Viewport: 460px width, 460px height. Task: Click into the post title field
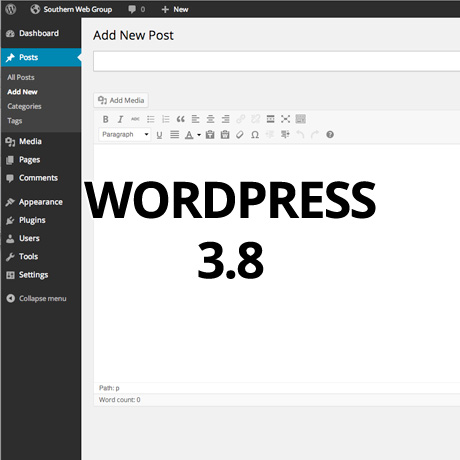[x=277, y=61]
